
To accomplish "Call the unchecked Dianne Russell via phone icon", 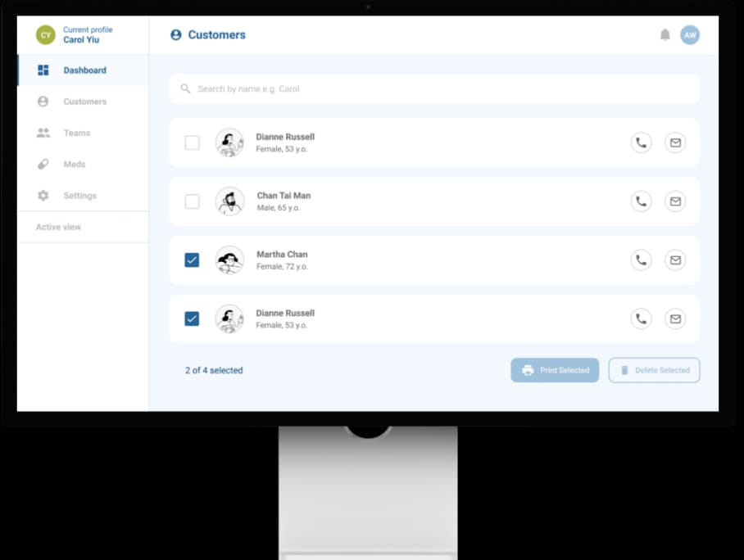I will point(641,142).
